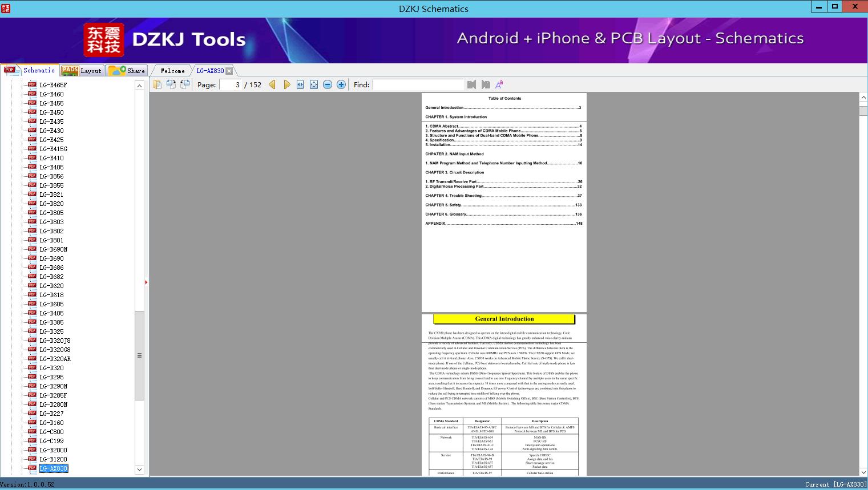Open the LG-C800 schematic entry
The height and width of the screenshot is (490, 868).
(x=51, y=432)
